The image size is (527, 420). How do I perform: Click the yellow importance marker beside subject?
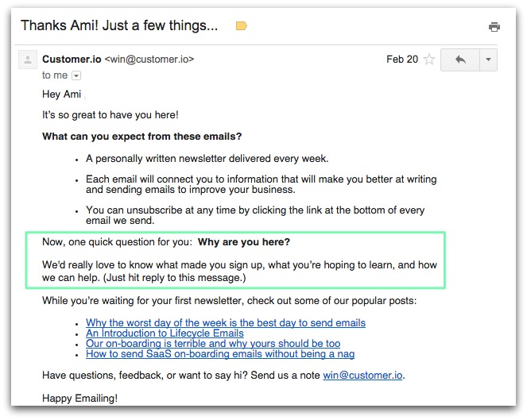(242, 26)
